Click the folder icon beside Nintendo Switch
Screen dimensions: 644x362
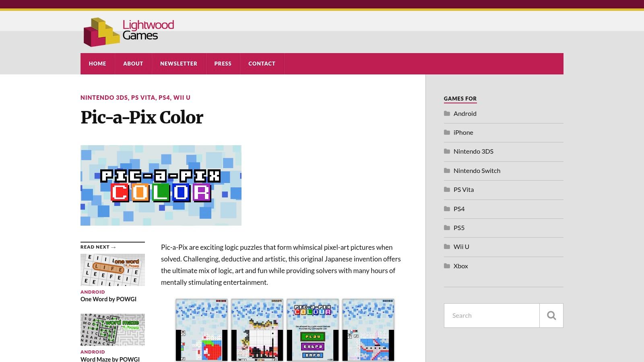(446, 171)
